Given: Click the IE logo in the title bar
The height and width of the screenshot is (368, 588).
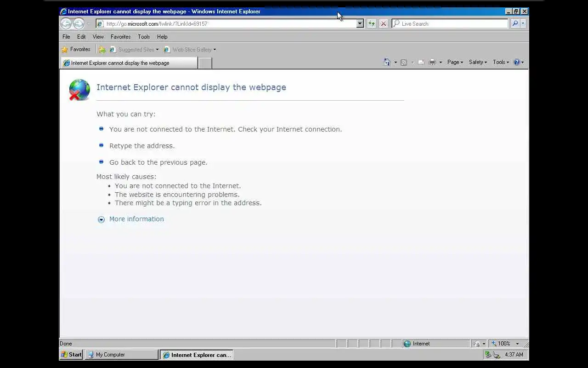Looking at the screenshot, I should pyautogui.click(x=63, y=11).
